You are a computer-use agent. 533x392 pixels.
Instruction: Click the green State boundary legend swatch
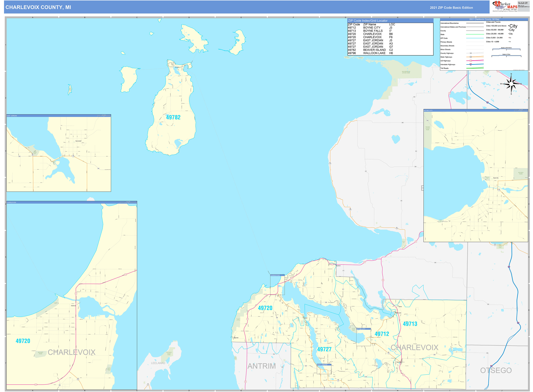(x=475, y=34)
